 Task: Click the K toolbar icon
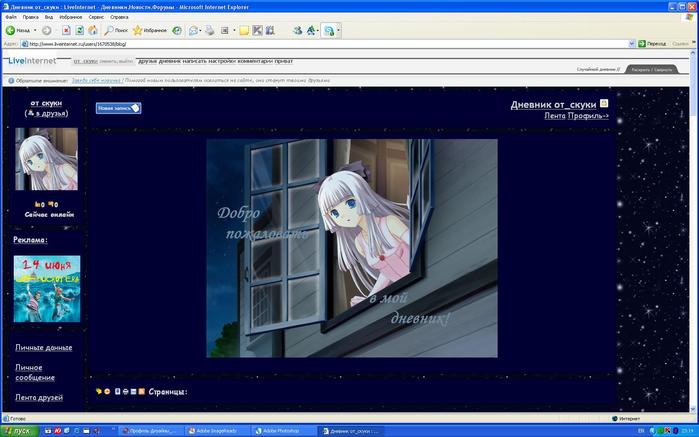[x=257, y=30]
